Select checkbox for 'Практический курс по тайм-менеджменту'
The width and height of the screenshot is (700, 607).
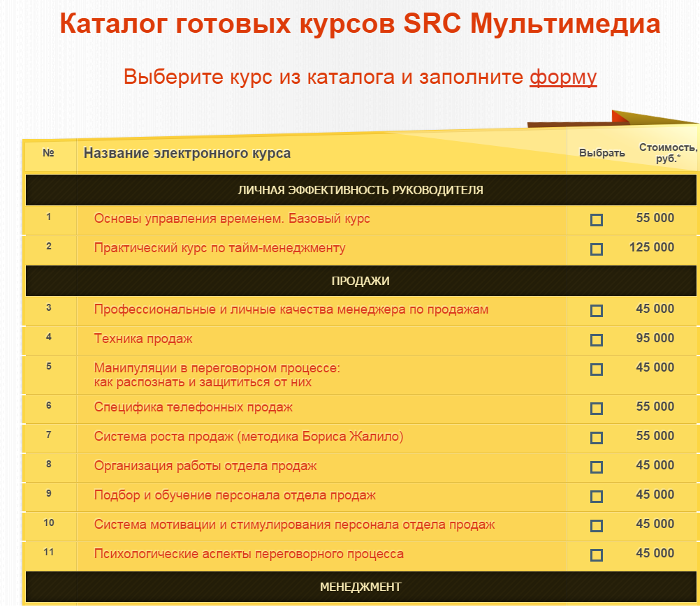(597, 249)
